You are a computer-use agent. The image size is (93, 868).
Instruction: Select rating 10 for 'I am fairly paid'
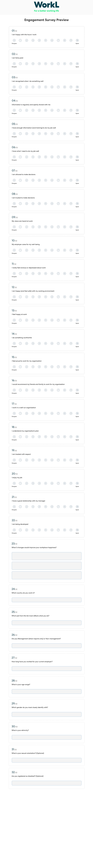tap(77, 64)
